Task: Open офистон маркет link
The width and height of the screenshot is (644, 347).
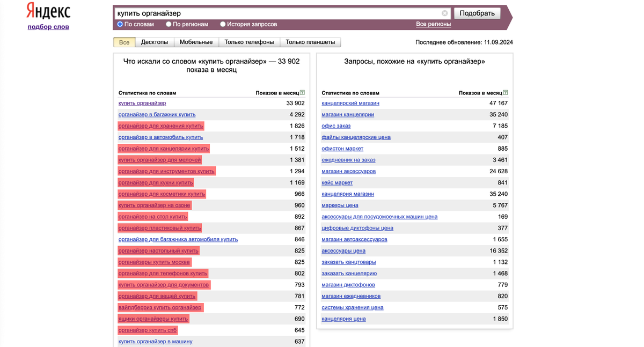Action: (x=342, y=149)
